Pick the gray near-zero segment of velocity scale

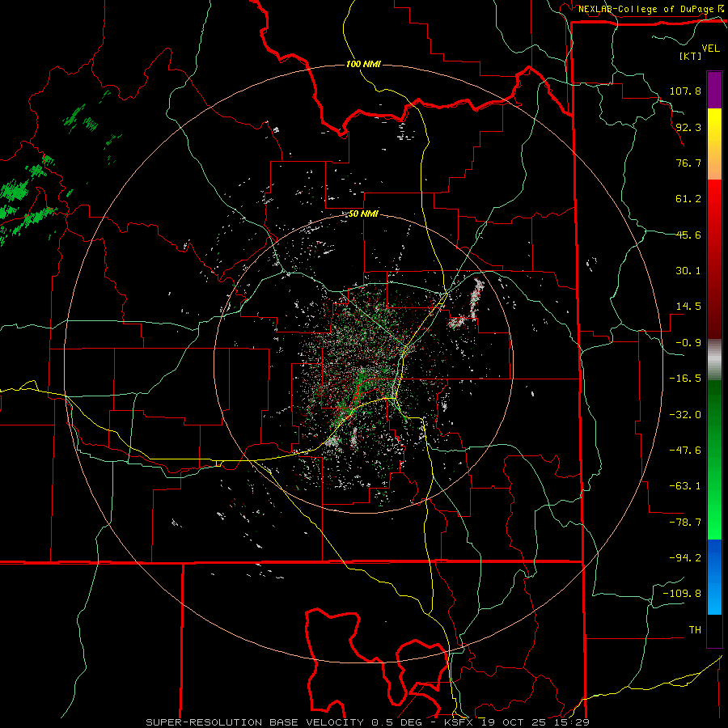pos(714,360)
